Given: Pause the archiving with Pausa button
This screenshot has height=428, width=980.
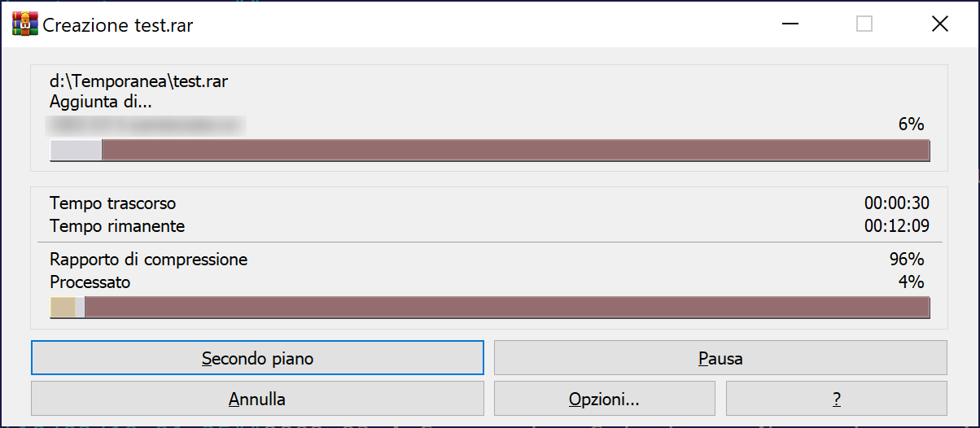Looking at the screenshot, I should [x=720, y=358].
